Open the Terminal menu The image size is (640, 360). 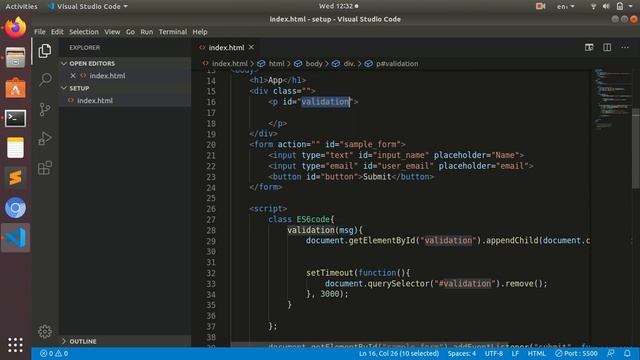click(x=173, y=32)
